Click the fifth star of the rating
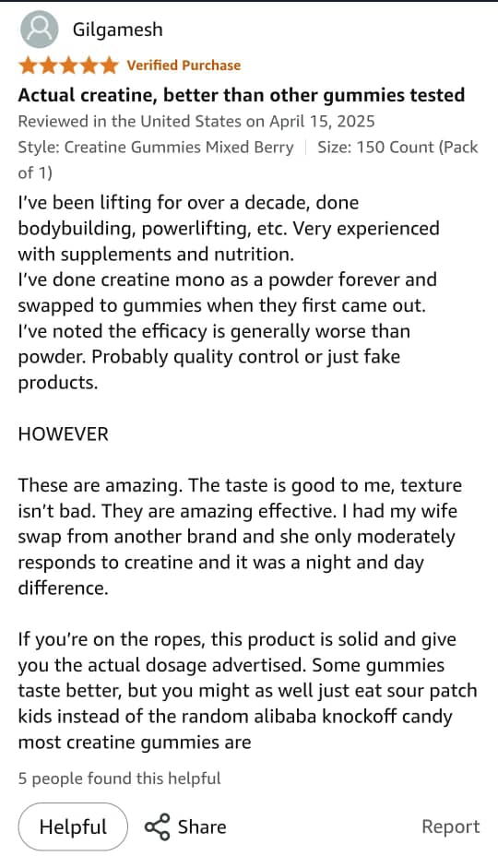The width and height of the screenshot is (498, 868). click(109, 65)
